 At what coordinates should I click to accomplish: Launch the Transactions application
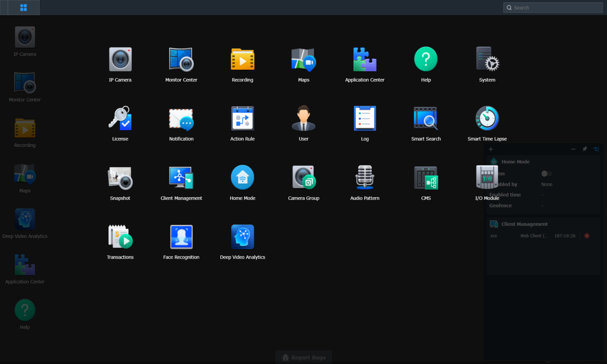pyautogui.click(x=120, y=236)
